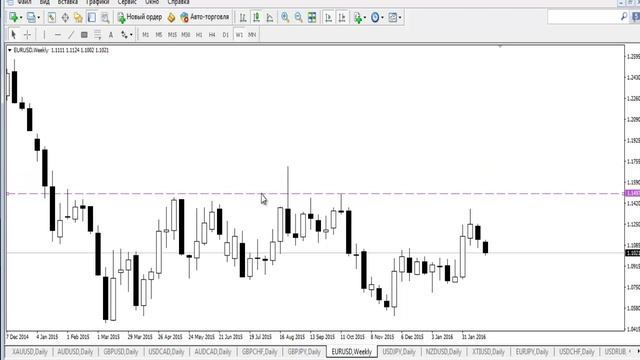Switch timeframe to H1
Viewport: 640px width, 360px height.
coord(199,35)
